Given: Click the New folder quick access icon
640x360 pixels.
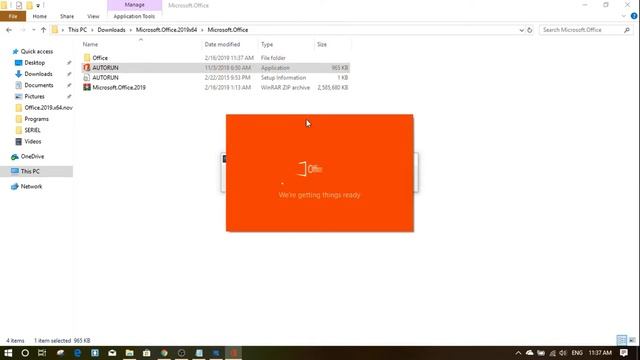Looking at the screenshot, I should click(29, 5).
